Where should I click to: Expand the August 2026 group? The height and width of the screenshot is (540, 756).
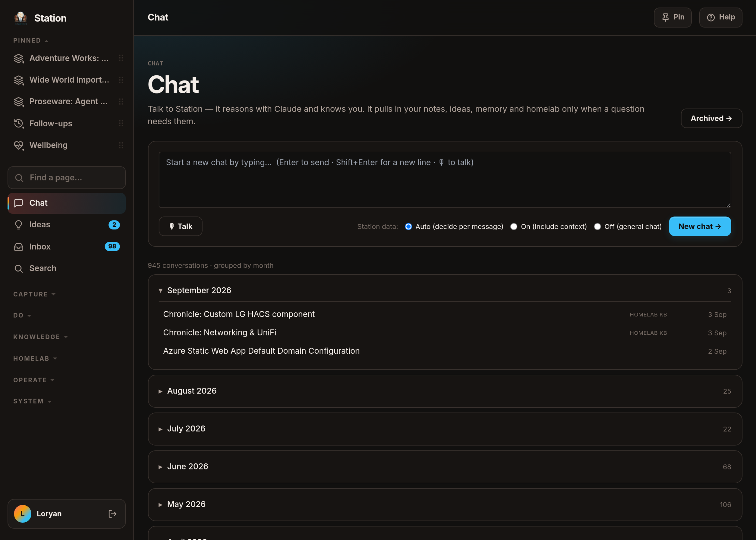coord(445,391)
